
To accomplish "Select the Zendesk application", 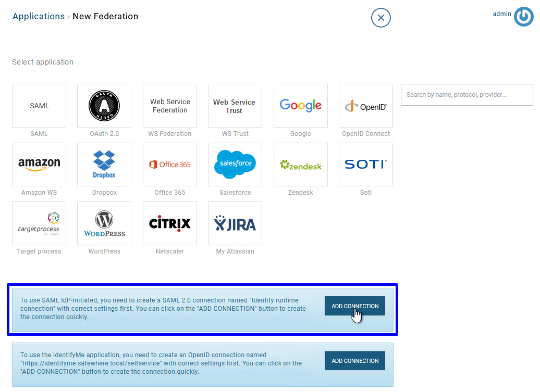I will 301,165.
